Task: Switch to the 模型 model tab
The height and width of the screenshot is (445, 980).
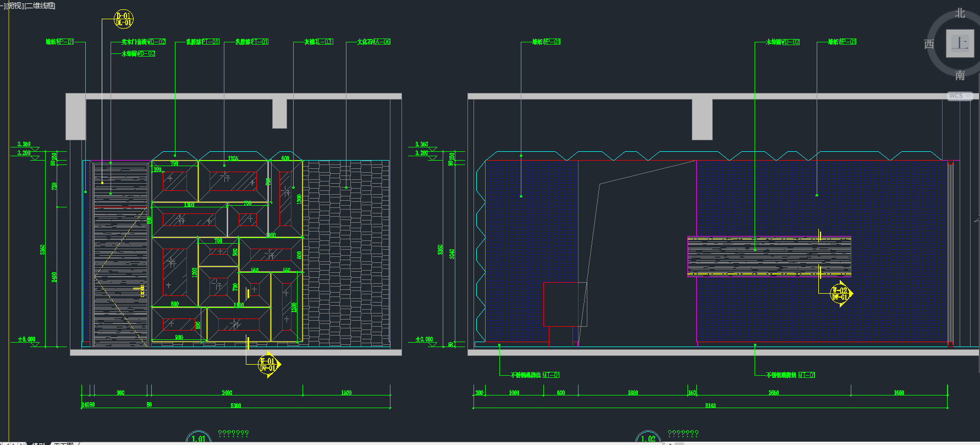Action: click(38, 443)
